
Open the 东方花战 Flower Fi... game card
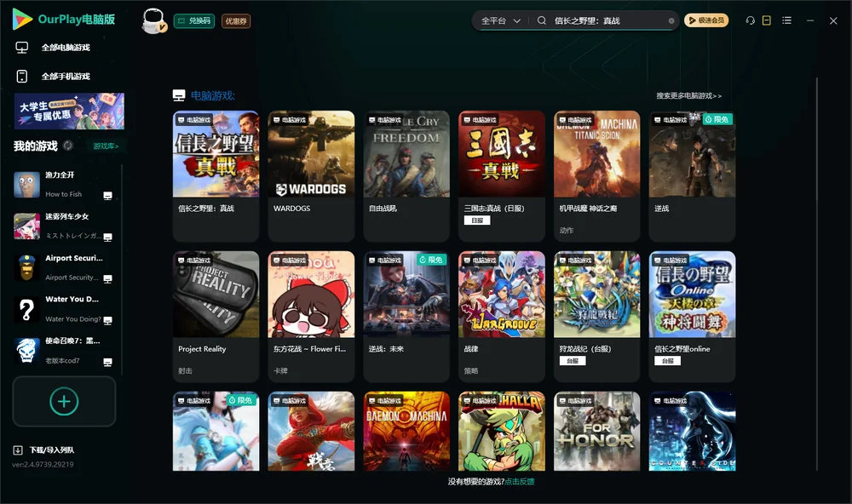311,317
